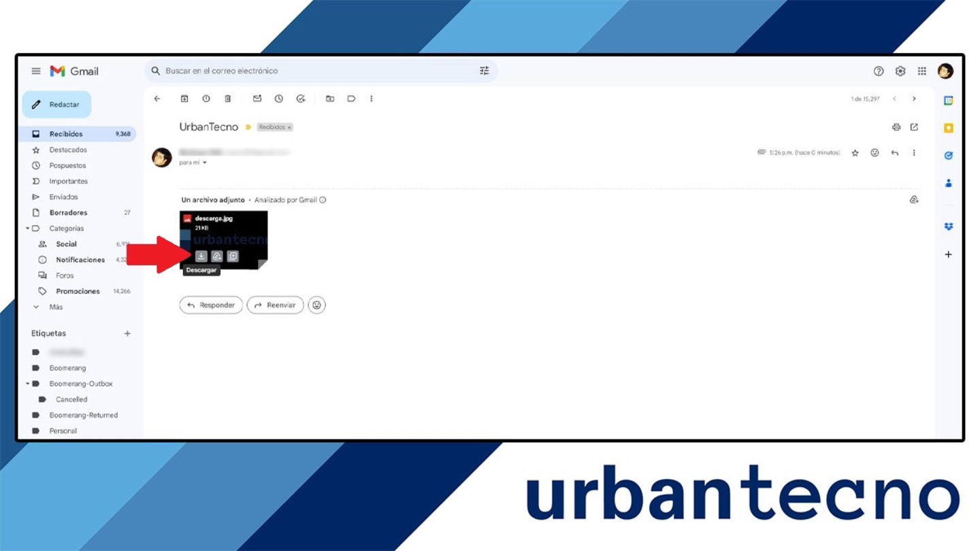
Task: Open the Google apps grid
Action: (x=922, y=71)
